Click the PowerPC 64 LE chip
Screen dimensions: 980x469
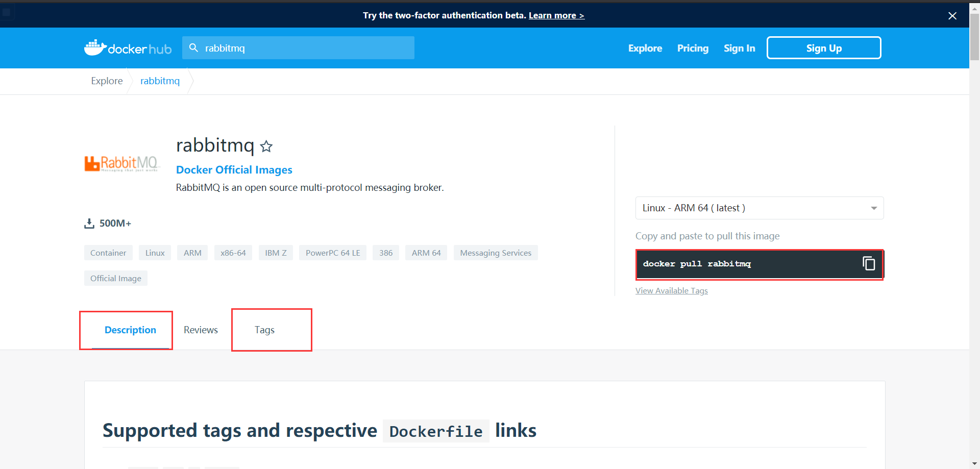[x=333, y=253]
